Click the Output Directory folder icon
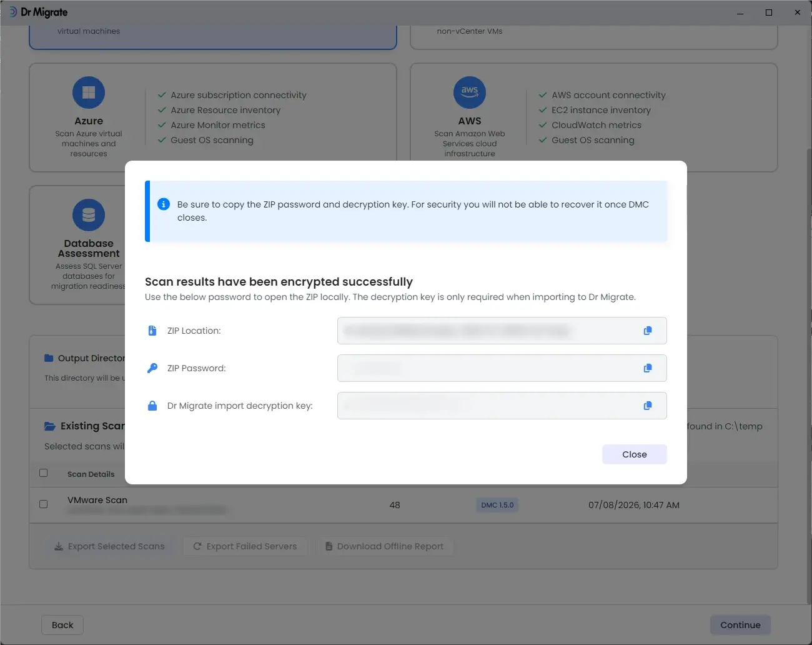The height and width of the screenshot is (645, 812). [x=49, y=358]
